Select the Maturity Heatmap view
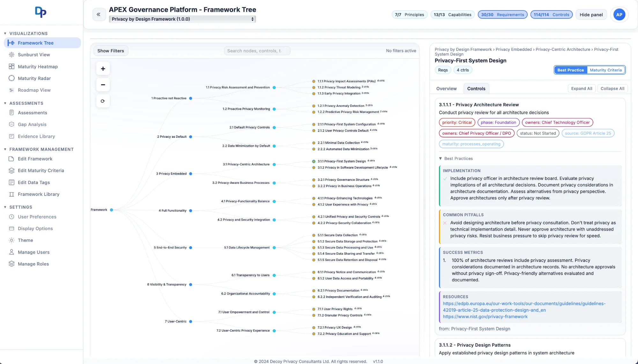This screenshot has height=364, width=638. point(37,66)
